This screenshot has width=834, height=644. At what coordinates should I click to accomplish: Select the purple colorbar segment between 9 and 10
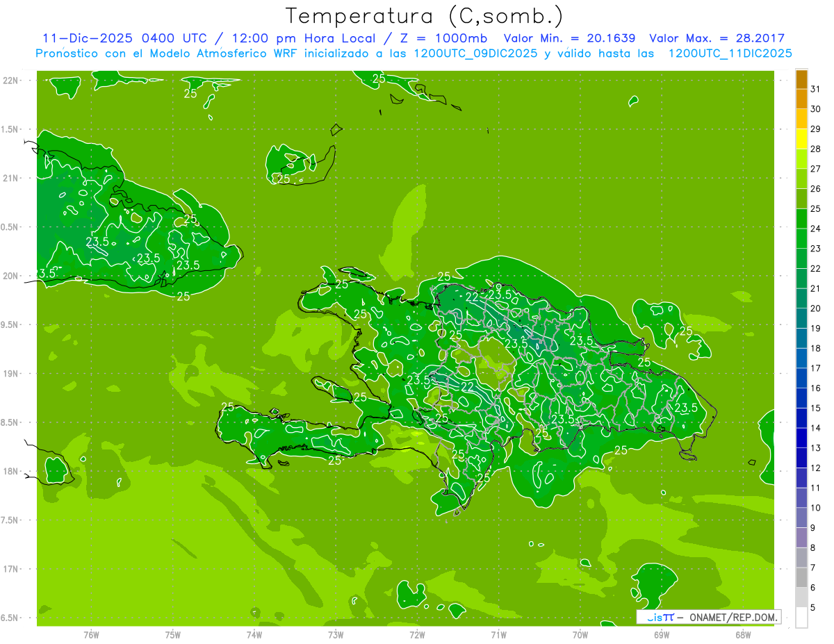(801, 518)
